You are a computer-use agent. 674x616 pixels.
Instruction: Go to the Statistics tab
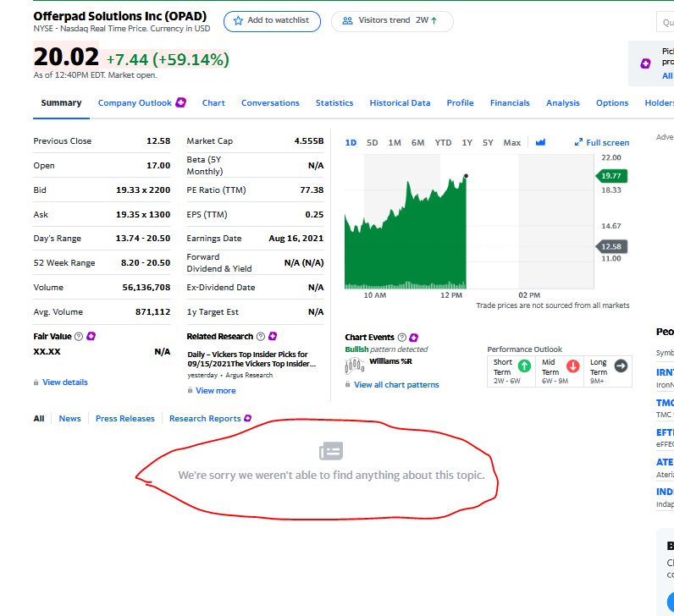tap(334, 102)
